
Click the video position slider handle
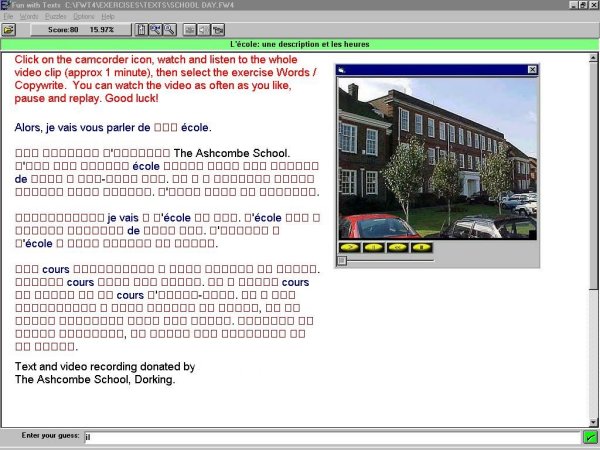(342, 260)
